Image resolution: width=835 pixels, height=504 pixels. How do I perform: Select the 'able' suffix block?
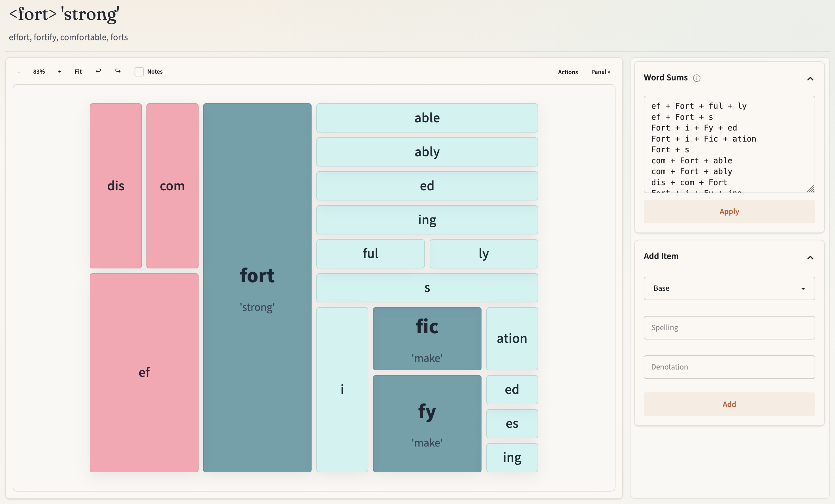coord(427,118)
